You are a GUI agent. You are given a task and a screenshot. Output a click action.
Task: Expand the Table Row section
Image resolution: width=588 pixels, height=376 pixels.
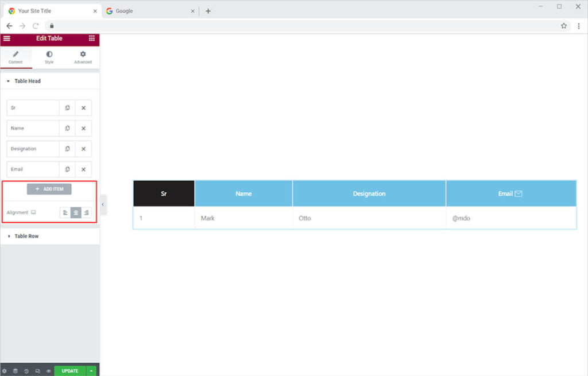26,236
